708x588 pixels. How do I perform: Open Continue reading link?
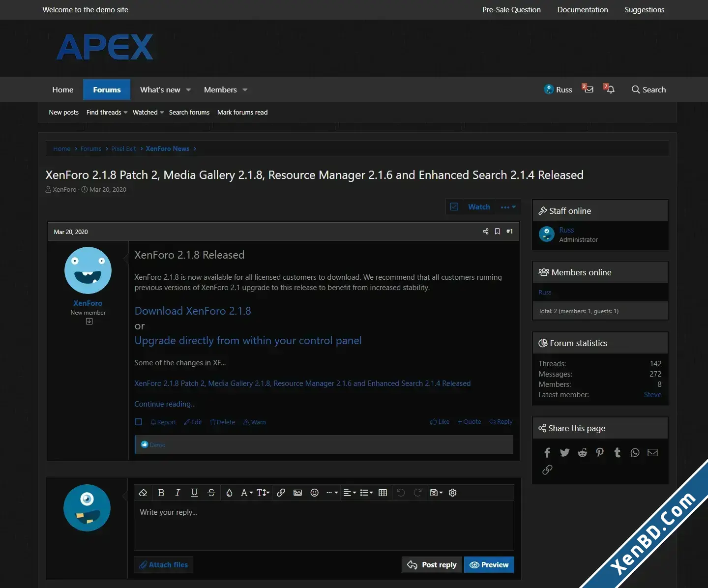click(165, 404)
